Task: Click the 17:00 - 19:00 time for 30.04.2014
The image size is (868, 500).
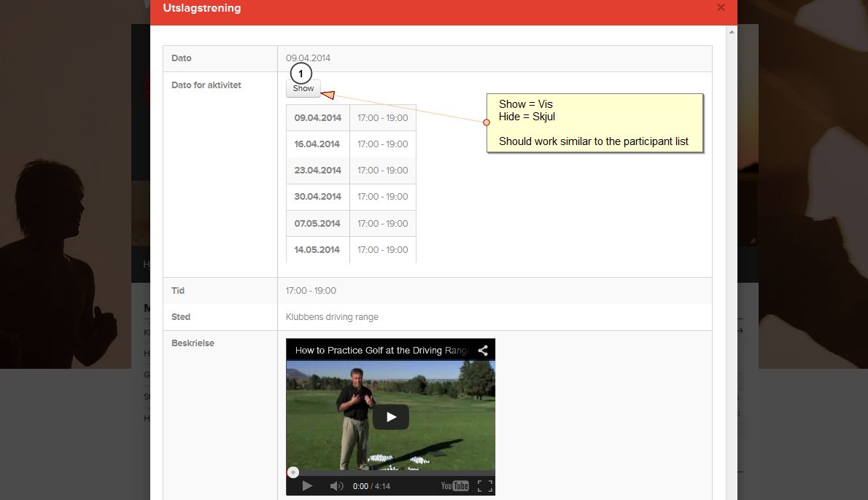Action: pos(382,197)
